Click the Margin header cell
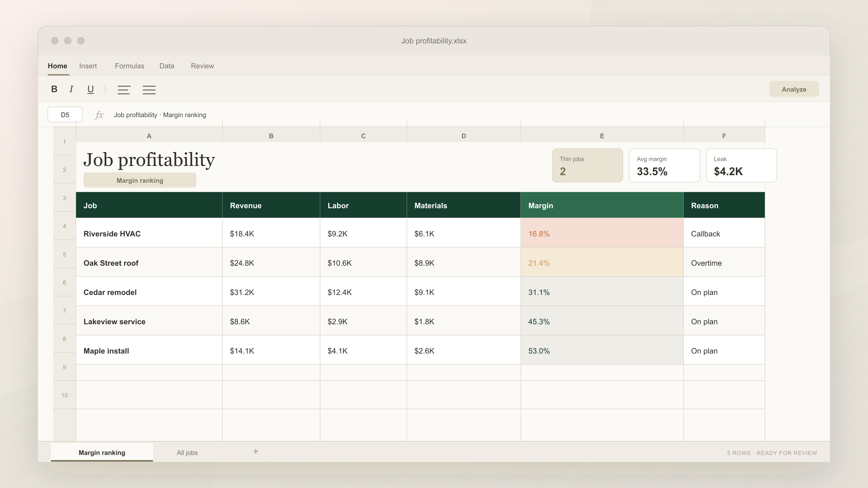This screenshot has width=868, height=488. (x=602, y=205)
